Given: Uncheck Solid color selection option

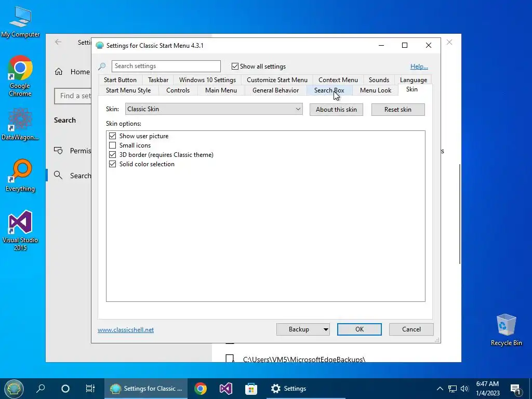Looking at the screenshot, I should [x=113, y=164].
